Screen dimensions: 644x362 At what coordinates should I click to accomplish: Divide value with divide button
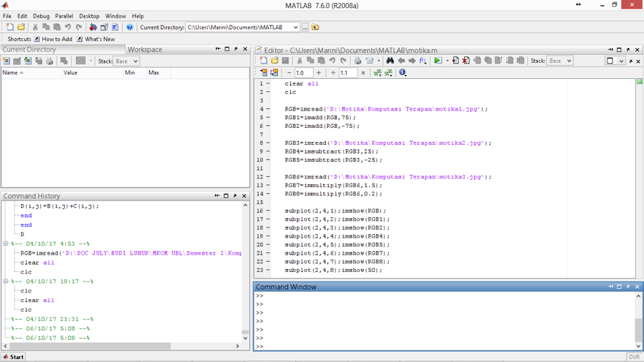click(x=333, y=72)
